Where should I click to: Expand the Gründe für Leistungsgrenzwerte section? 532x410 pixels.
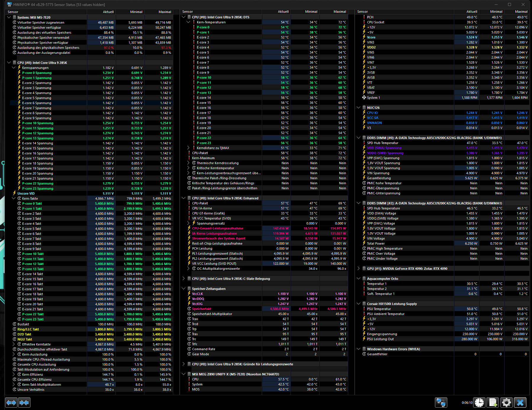click(x=184, y=364)
